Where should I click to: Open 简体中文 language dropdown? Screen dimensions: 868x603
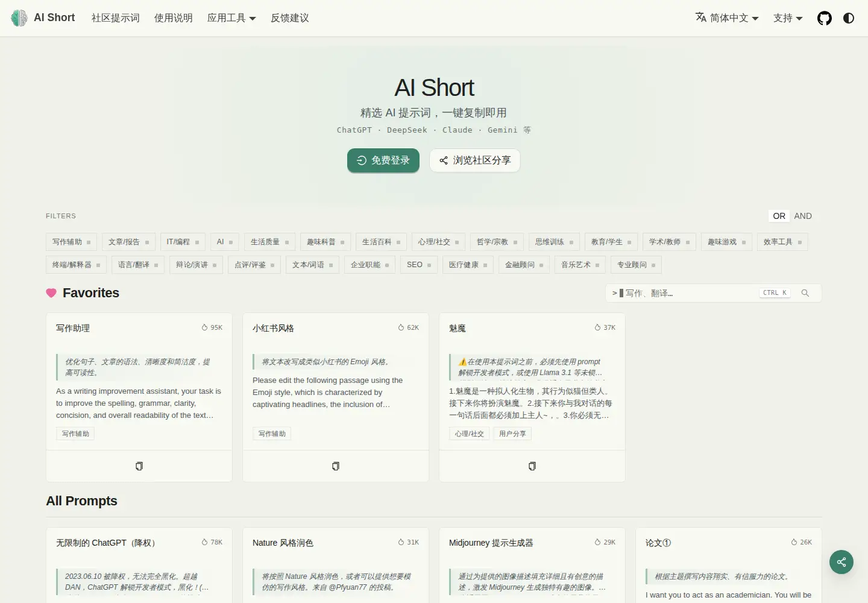click(x=727, y=18)
